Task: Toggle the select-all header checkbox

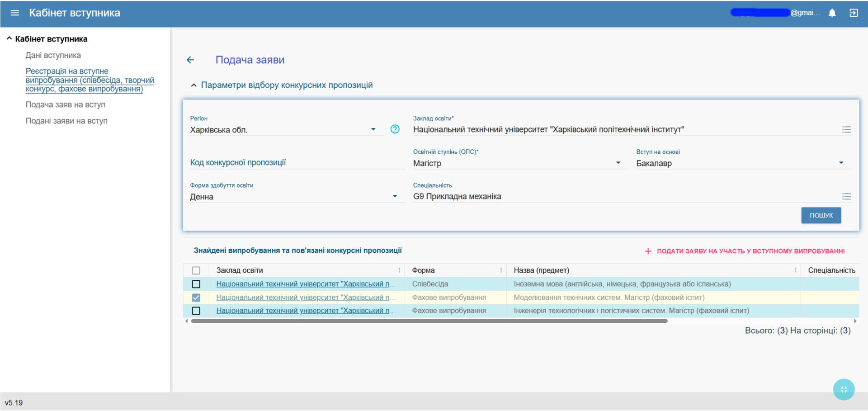Action: point(196,270)
